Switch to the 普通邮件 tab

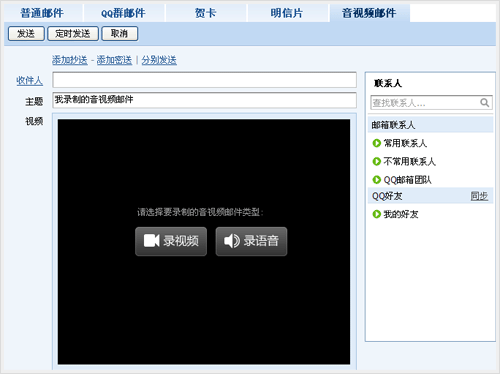coord(42,13)
